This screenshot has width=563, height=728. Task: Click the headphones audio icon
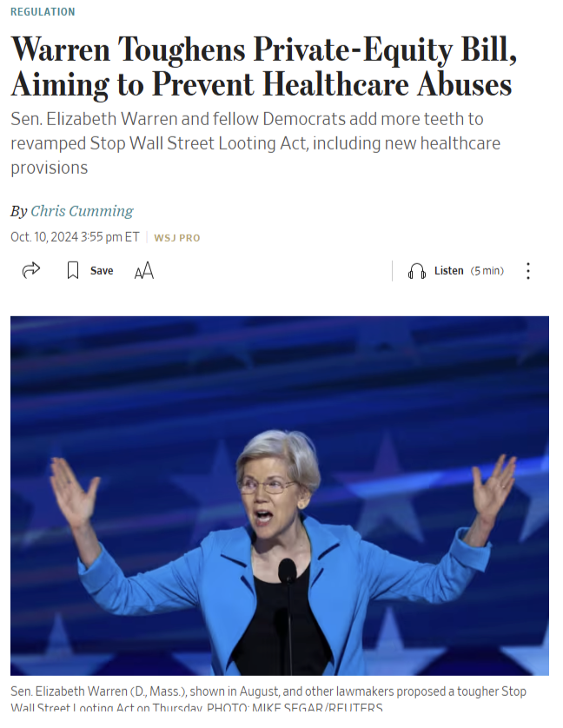click(x=417, y=271)
